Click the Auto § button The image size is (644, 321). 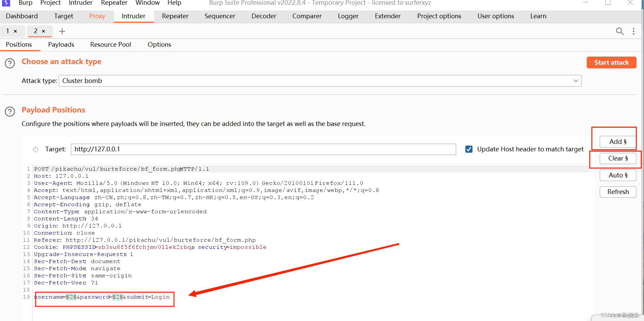(618, 175)
